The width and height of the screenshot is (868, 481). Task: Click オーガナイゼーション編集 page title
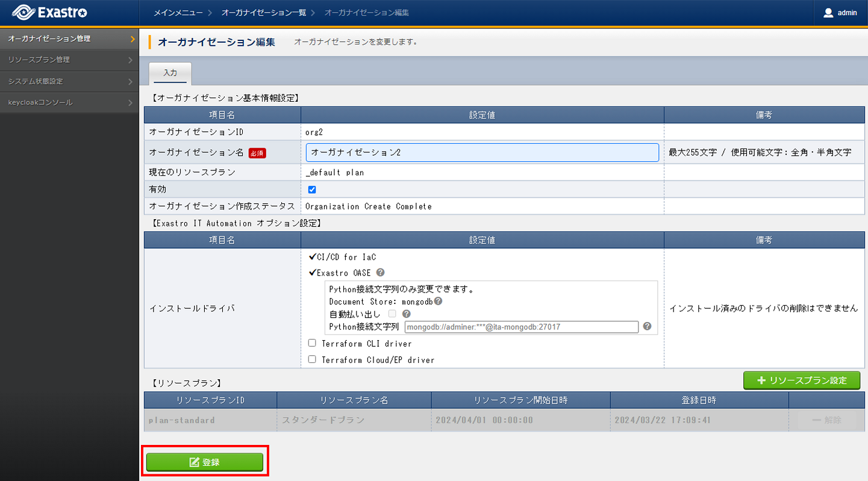pos(217,42)
